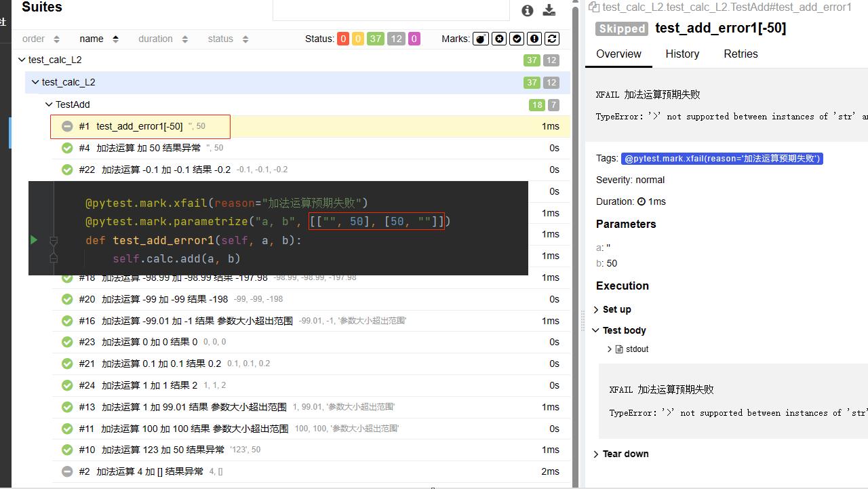The height and width of the screenshot is (489, 868).
Task: Click green passed icon of test #16
Action: [x=67, y=321]
